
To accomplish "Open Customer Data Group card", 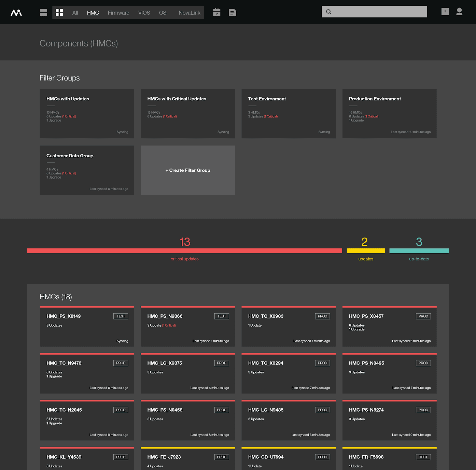I will (x=87, y=170).
